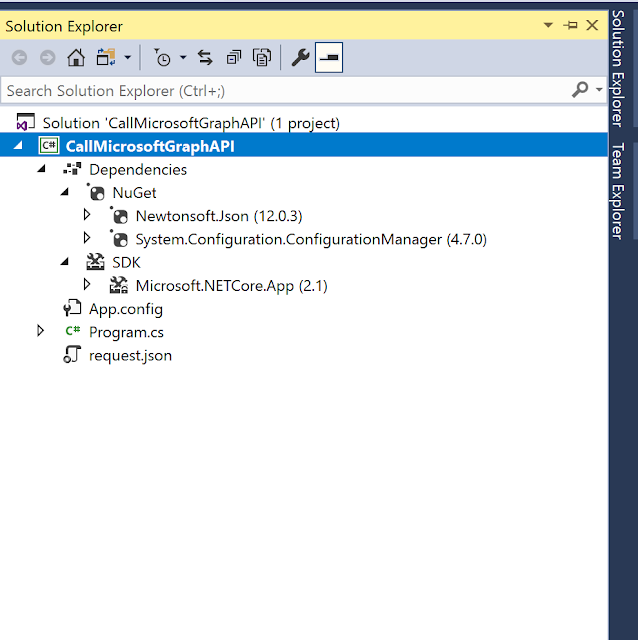Click Sync with Active Document icon
The width and height of the screenshot is (638, 640).
(205, 58)
